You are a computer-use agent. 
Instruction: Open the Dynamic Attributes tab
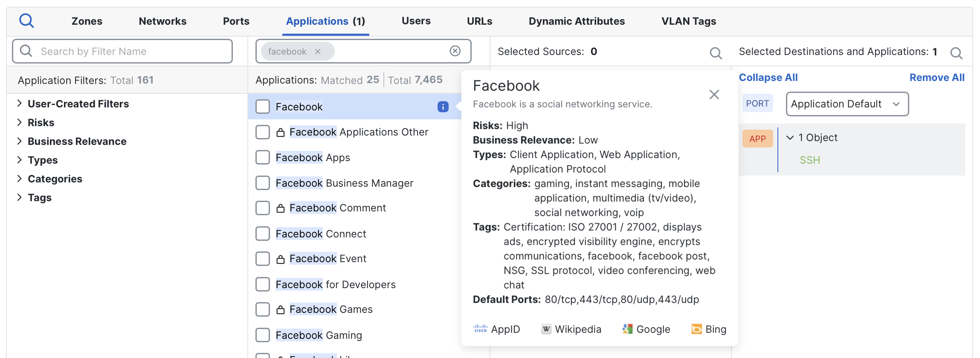(x=577, y=21)
